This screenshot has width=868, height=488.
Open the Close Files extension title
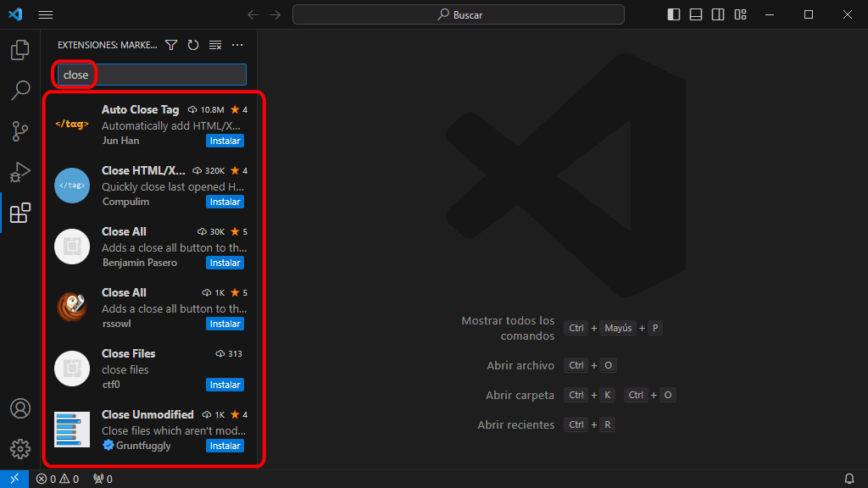point(129,353)
